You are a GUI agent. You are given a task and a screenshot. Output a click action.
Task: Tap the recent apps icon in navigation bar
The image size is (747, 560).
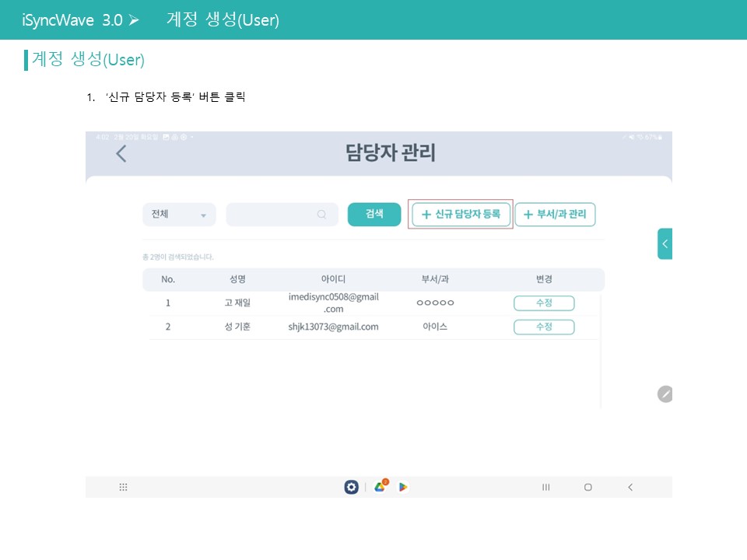point(545,486)
